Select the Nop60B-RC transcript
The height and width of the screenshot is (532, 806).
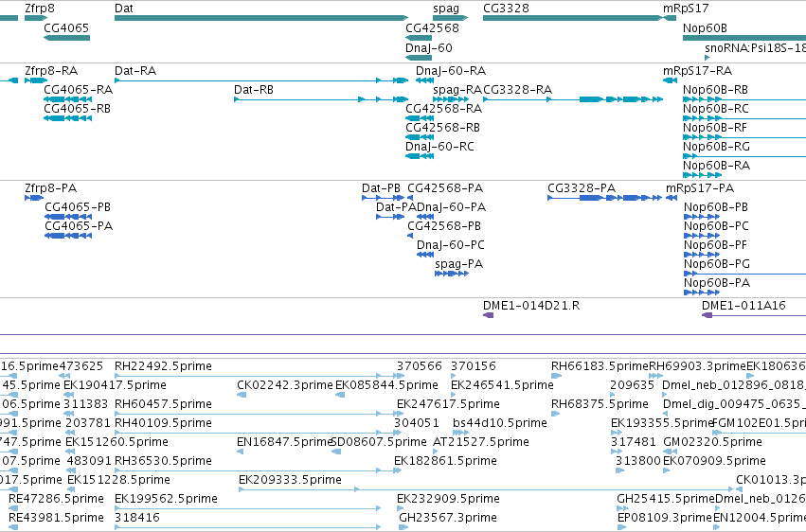744,118
